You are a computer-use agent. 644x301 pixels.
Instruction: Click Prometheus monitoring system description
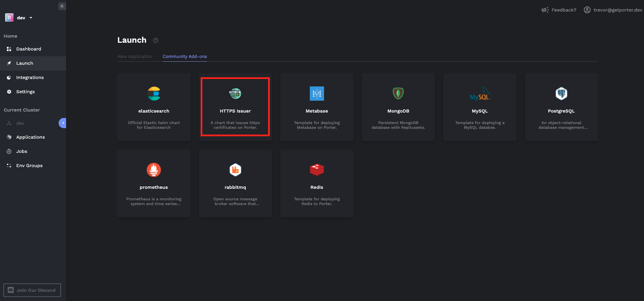154,201
